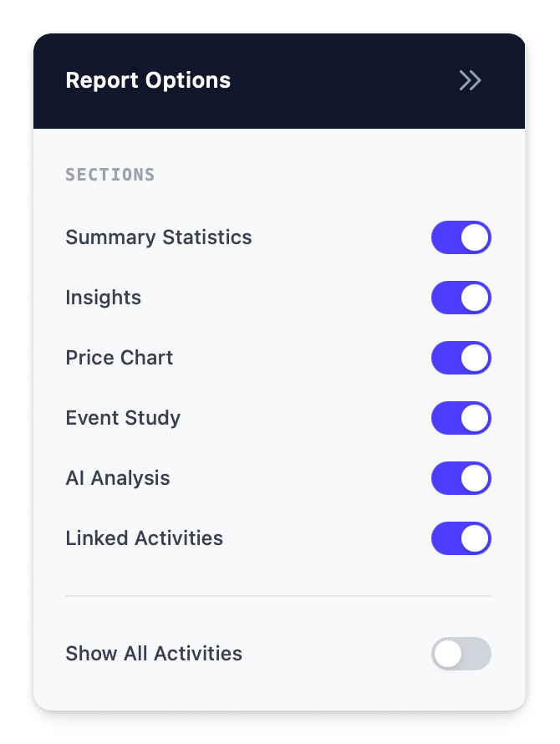Click the Price Chart label
Screen dimensions: 560x744
120,358
